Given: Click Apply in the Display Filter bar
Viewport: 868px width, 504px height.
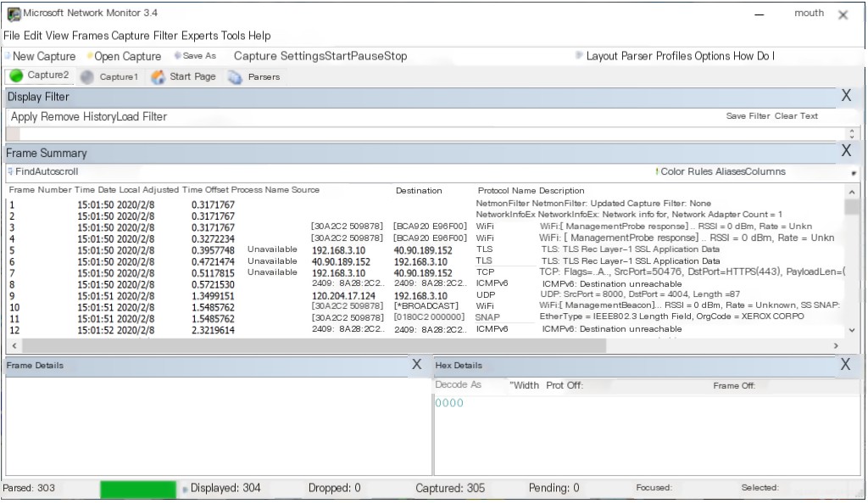Looking at the screenshot, I should 25,117.
